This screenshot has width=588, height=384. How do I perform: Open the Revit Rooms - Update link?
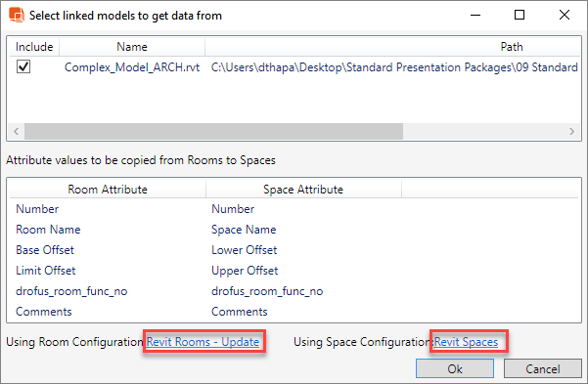[x=203, y=342]
